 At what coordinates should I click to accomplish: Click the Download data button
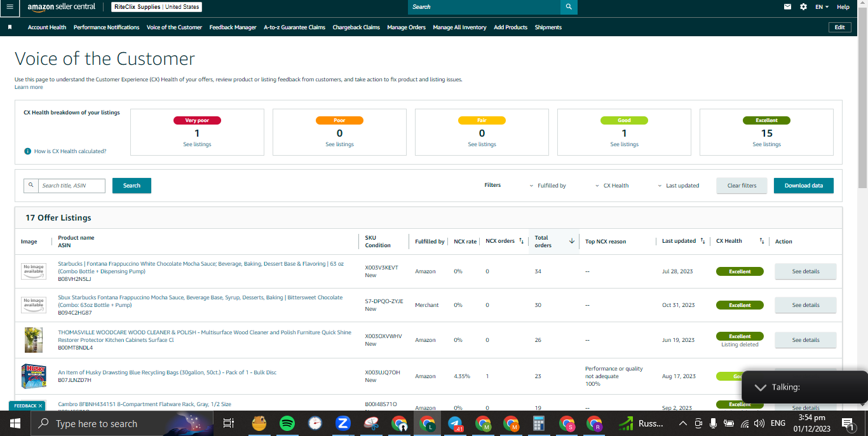[x=803, y=186]
